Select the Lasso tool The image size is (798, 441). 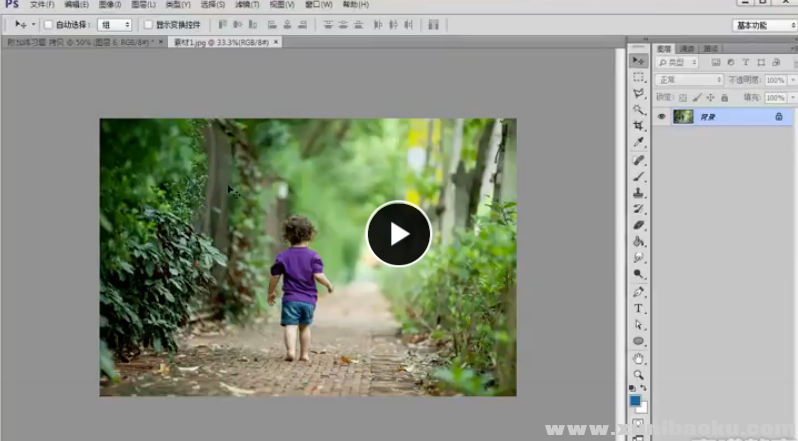coord(639,93)
